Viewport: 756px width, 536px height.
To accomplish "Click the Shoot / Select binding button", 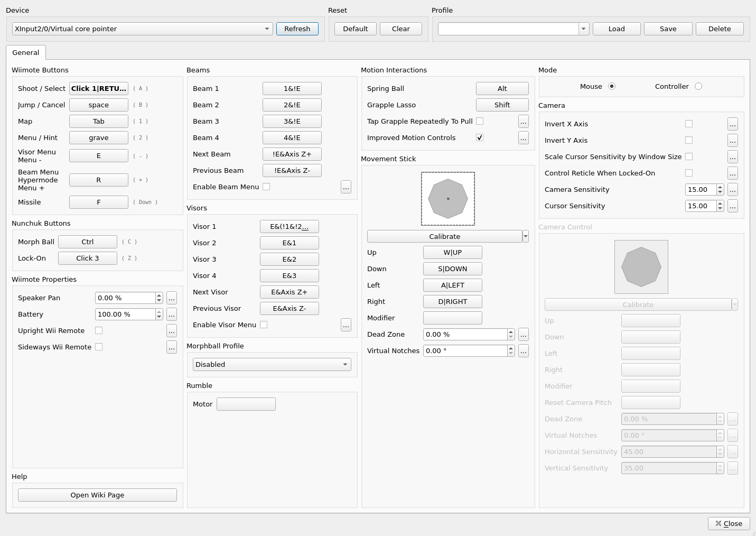I will pyautogui.click(x=99, y=89).
